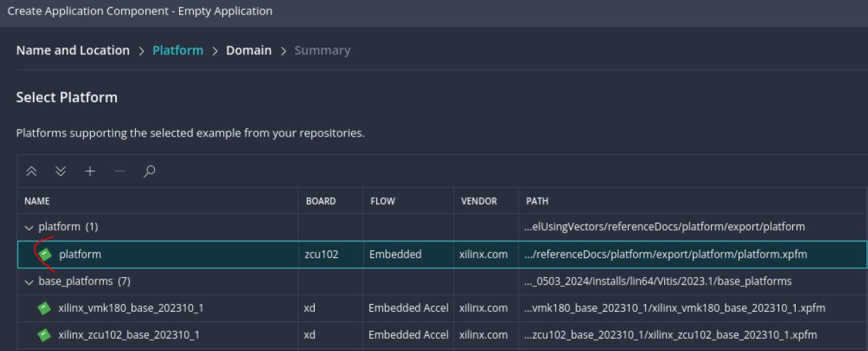
Task: Click the expand all double-chevron icon
Action: point(61,172)
